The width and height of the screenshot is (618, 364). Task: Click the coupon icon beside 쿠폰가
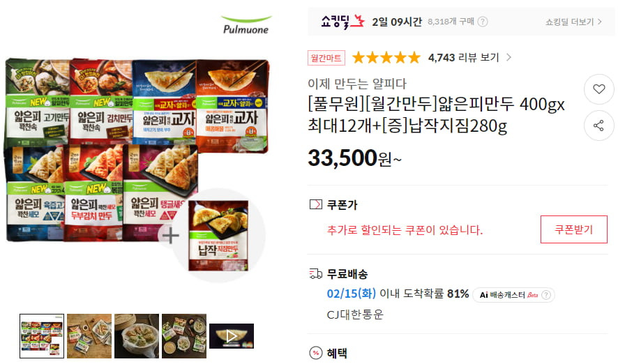316,204
